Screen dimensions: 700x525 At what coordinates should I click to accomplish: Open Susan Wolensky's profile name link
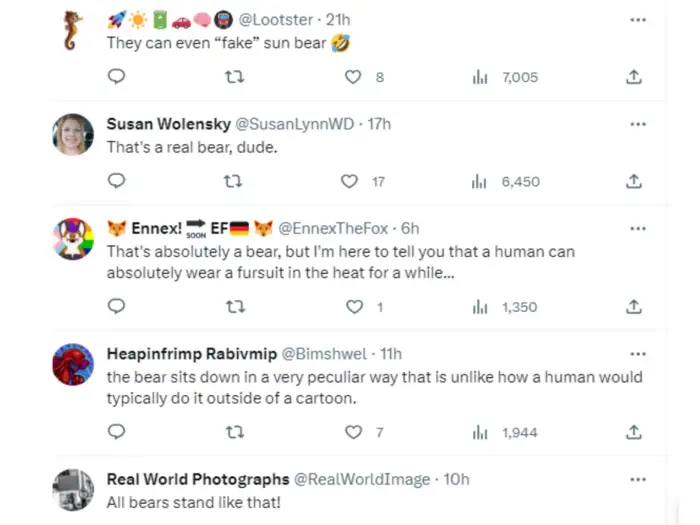click(x=168, y=124)
